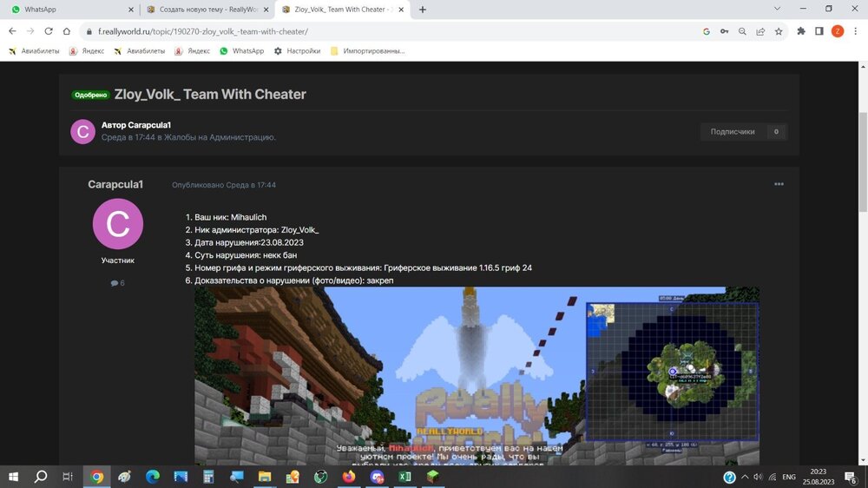Open the notification center icon

pos(851,477)
